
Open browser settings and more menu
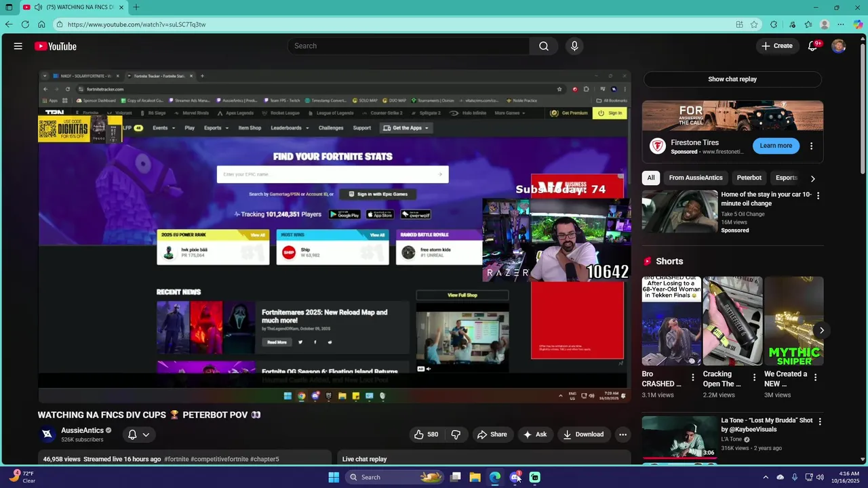click(x=841, y=24)
